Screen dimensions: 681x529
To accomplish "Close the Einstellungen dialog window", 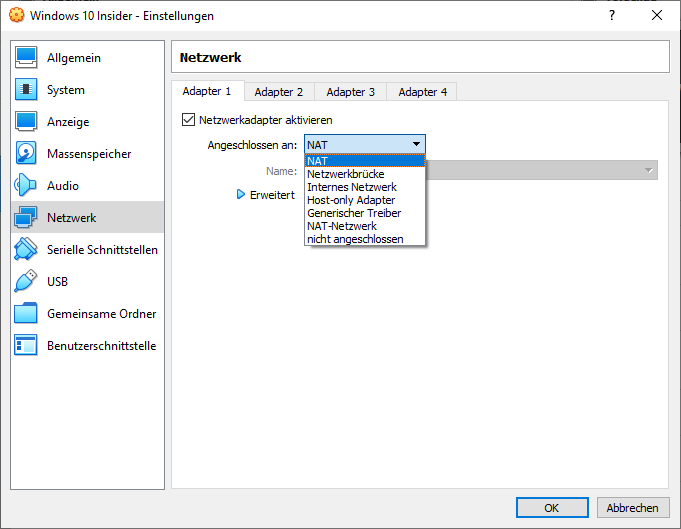I will coord(657,15).
